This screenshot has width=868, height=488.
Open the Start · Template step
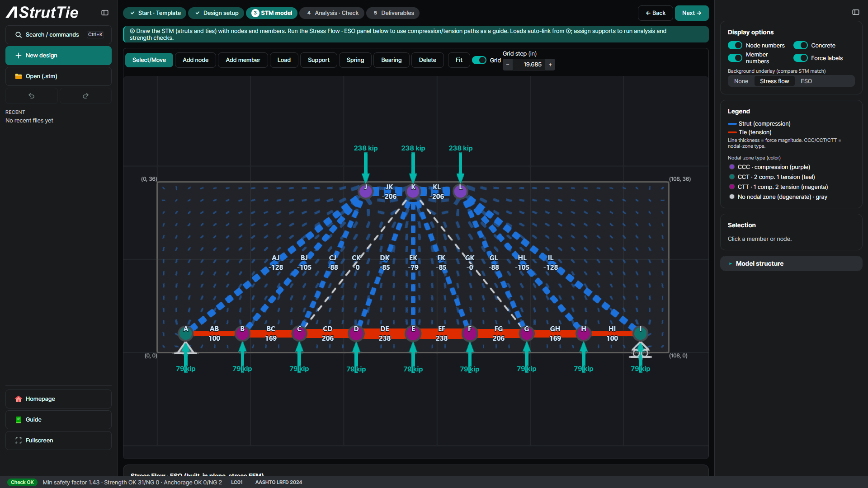pyautogui.click(x=155, y=13)
